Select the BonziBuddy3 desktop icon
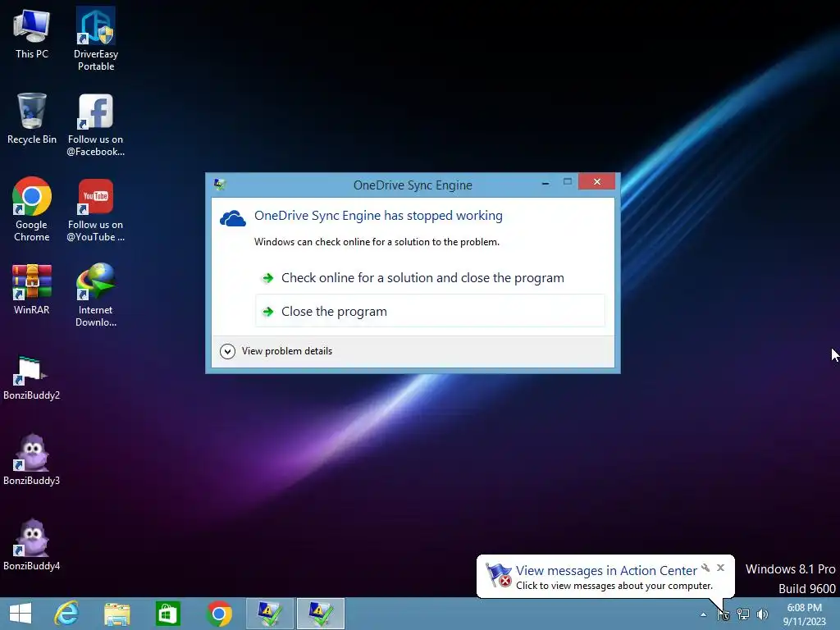 [x=32, y=459]
